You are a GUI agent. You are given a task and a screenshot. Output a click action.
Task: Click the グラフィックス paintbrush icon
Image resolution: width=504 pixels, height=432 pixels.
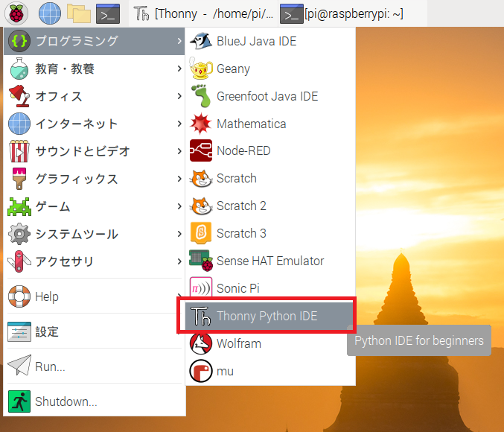pos(19,179)
